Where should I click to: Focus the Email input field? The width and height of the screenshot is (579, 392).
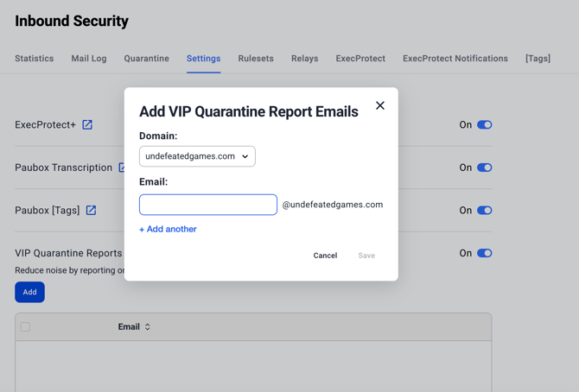[208, 205]
